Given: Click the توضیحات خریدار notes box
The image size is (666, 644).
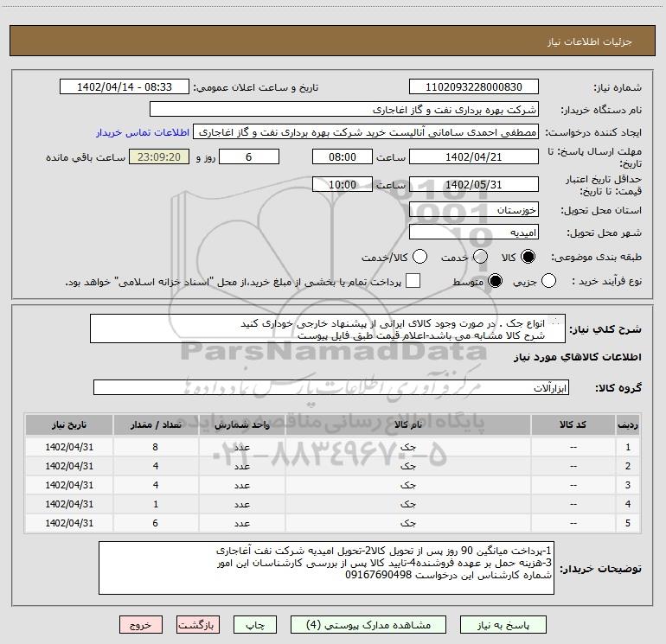Looking at the screenshot, I should point(326,568).
